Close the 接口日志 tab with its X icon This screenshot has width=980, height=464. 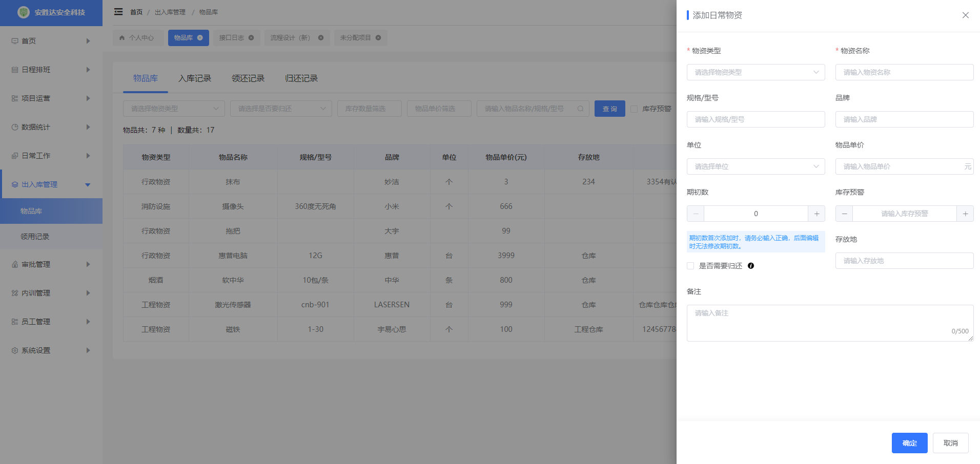251,38
